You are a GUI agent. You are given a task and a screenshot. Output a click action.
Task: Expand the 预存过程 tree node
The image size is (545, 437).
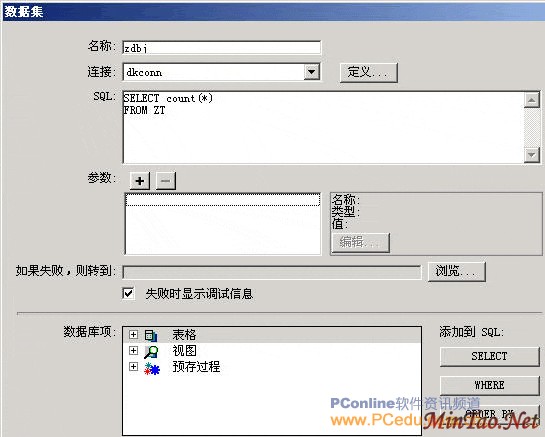[133, 366]
